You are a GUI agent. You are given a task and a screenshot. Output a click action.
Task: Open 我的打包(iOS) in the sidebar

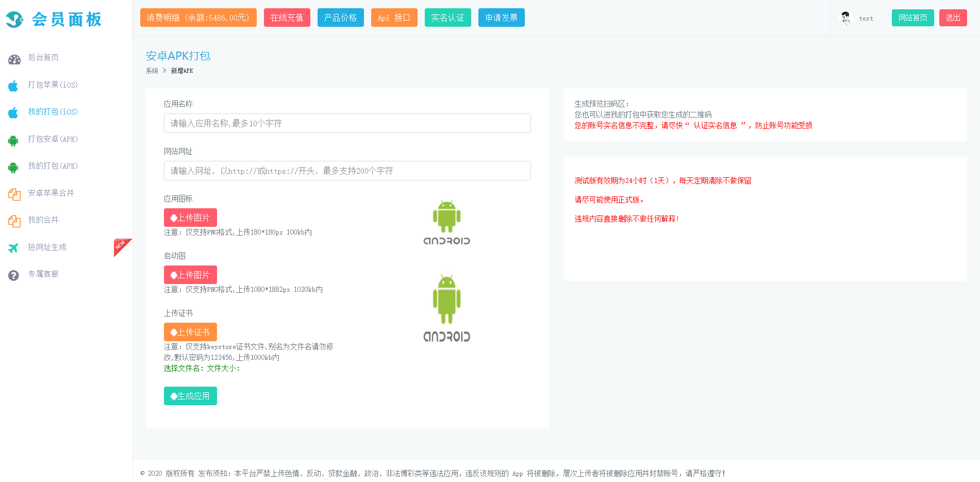coord(53,112)
